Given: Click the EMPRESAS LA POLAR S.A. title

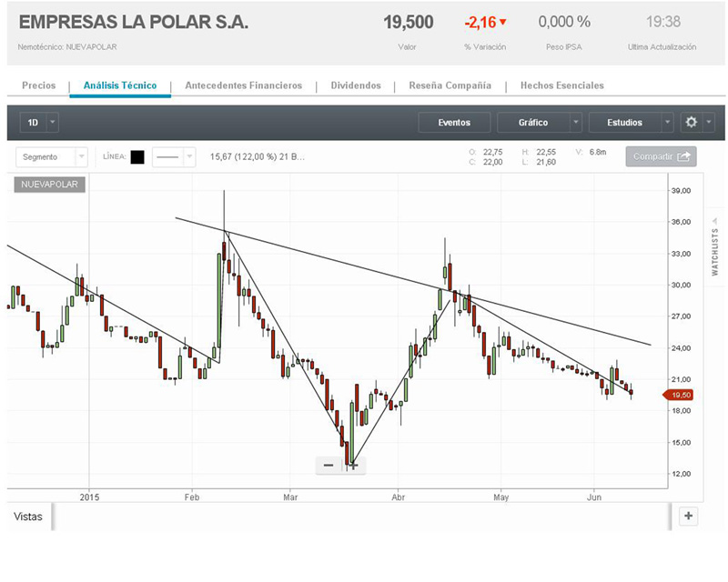Looking at the screenshot, I should point(134,22).
